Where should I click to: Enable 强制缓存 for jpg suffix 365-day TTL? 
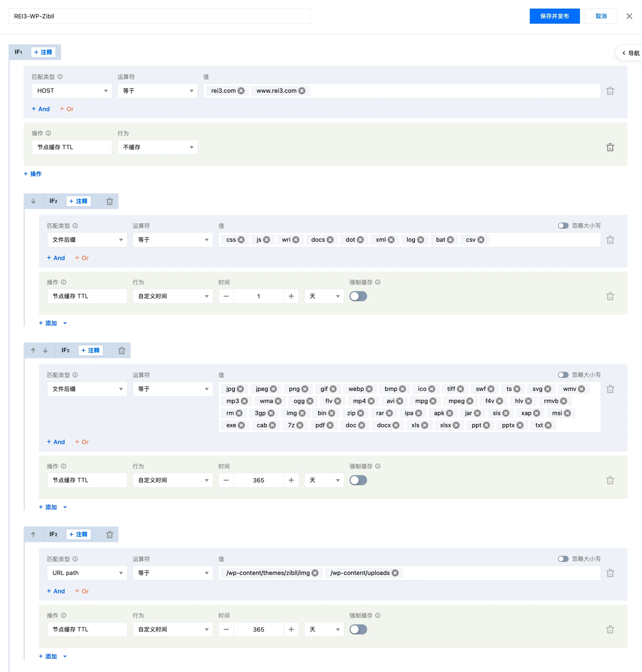click(358, 480)
